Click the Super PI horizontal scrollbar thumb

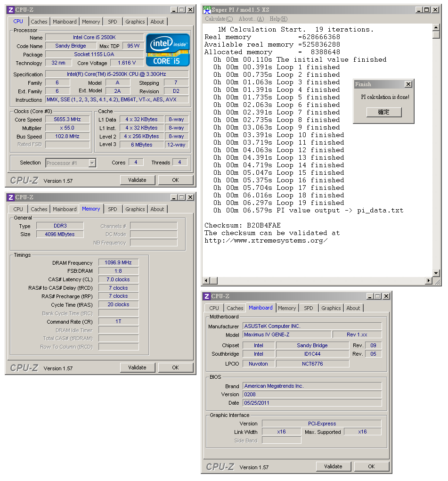214,280
